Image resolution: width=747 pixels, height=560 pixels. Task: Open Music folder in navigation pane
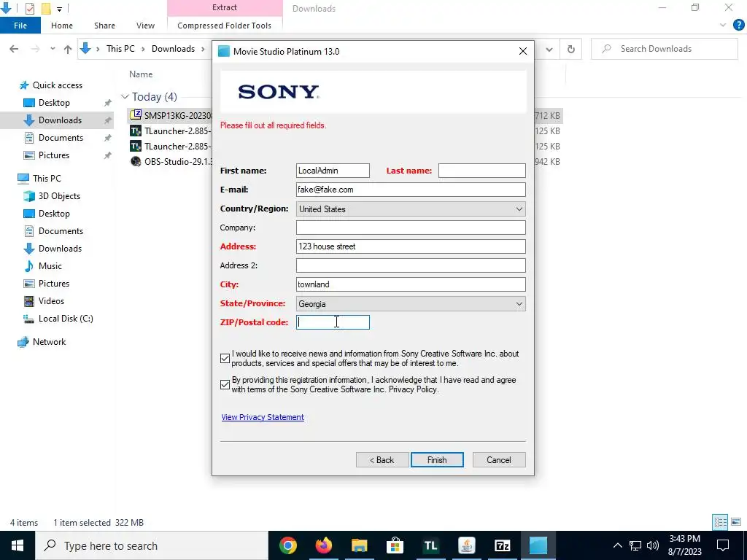pyautogui.click(x=50, y=266)
